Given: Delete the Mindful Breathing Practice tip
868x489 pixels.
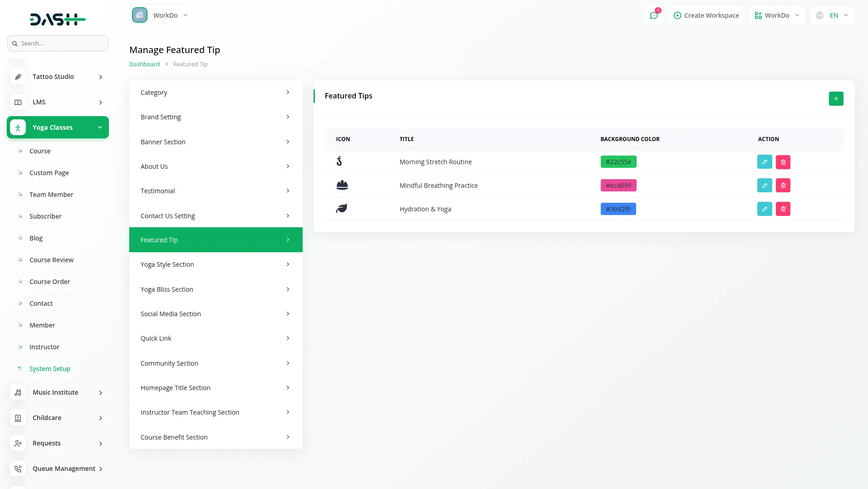Looking at the screenshot, I should point(783,186).
